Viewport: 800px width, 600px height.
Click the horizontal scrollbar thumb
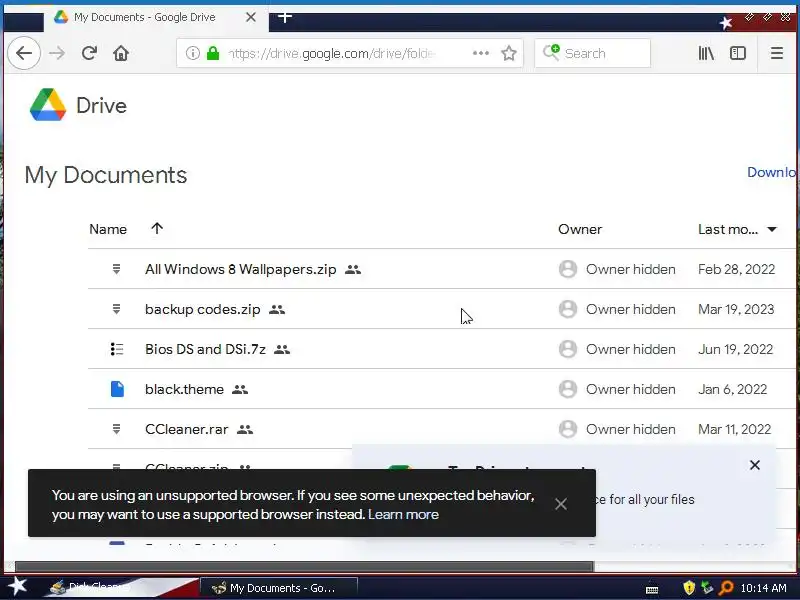(x=305, y=566)
